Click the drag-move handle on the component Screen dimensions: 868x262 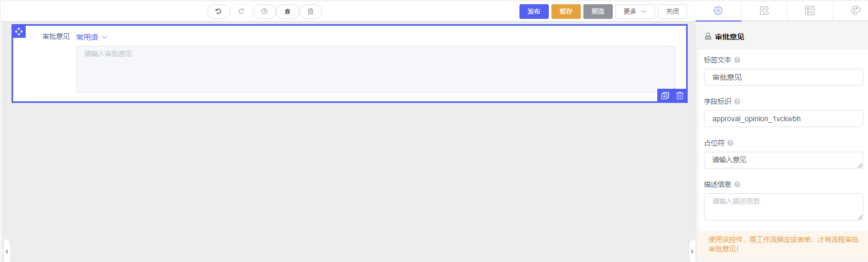click(x=19, y=32)
